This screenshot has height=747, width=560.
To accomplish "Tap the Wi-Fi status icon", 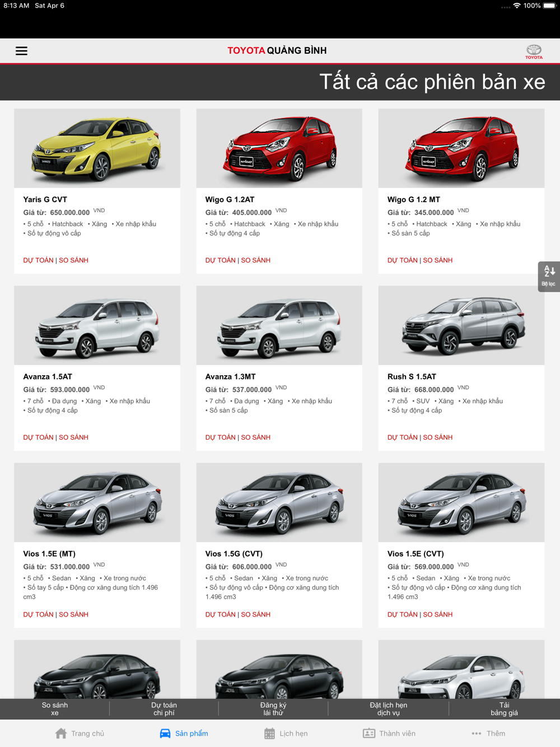I will (x=517, y=6).
